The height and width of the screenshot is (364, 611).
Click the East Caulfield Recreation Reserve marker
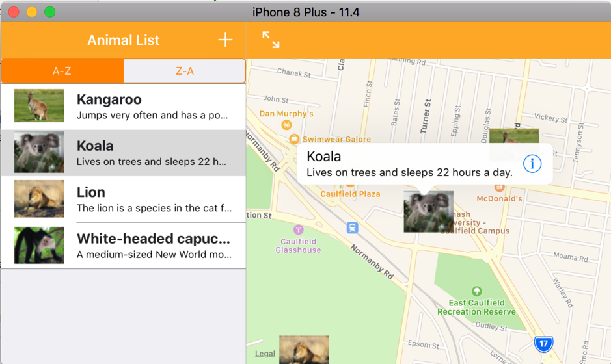(x=477, y=291)
